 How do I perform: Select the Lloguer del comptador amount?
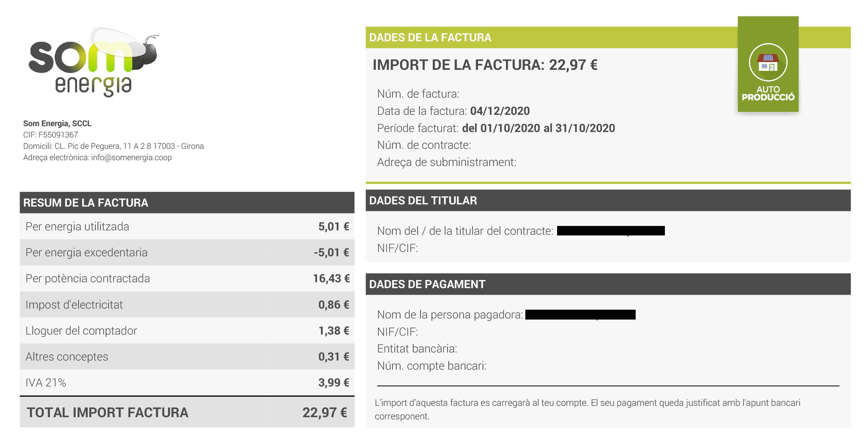coord(334,331)
